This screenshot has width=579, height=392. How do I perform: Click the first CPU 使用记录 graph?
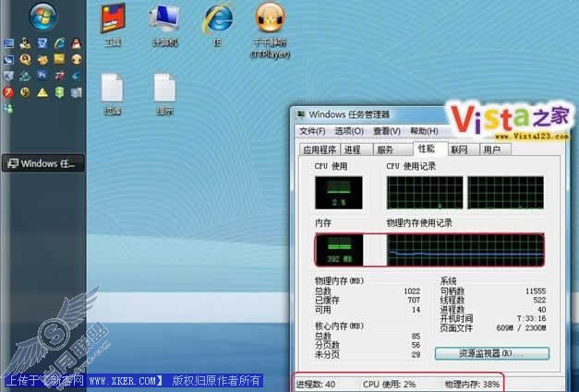click(425, 193)
